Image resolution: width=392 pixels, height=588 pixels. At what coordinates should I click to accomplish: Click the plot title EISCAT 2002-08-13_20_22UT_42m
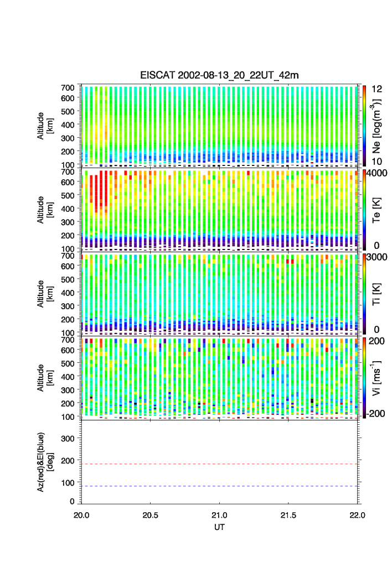click(x=219, y=75)
